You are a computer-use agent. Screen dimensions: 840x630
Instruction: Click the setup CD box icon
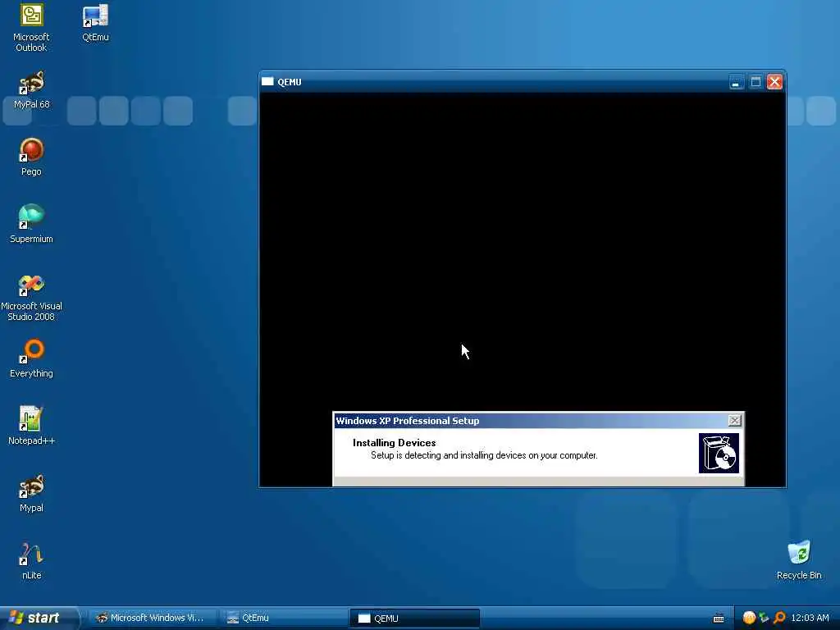tap(719, 453)
